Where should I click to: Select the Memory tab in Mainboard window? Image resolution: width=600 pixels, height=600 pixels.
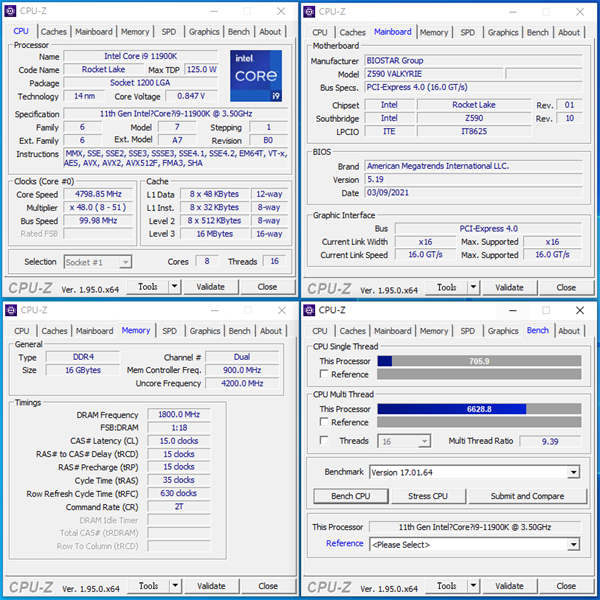tap(434, 33)
